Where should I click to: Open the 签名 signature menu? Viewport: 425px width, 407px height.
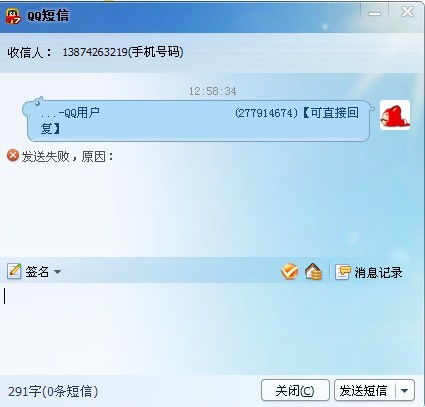37,272
